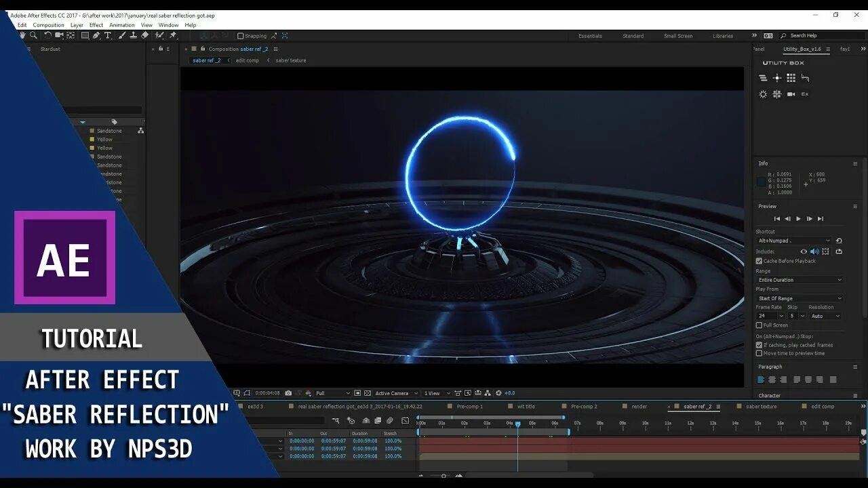Toggle include overlays icon in Preview
Screen dimensions: 868x488
click(825, 251)
